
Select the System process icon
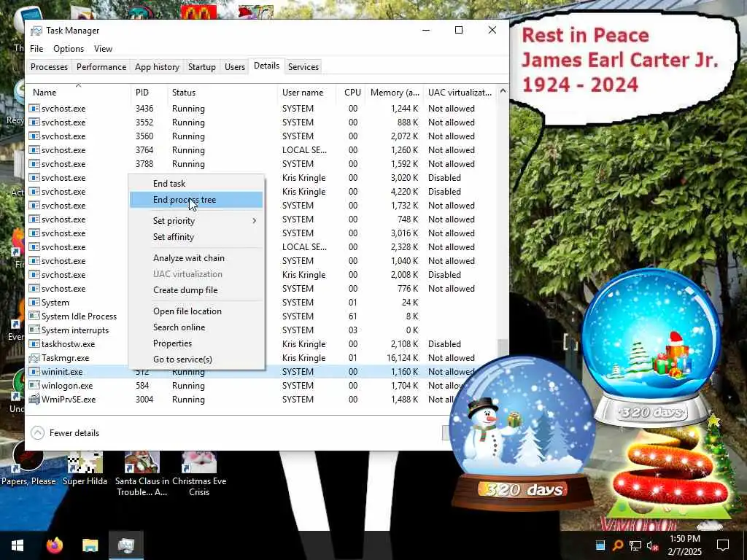coord(34,303)
